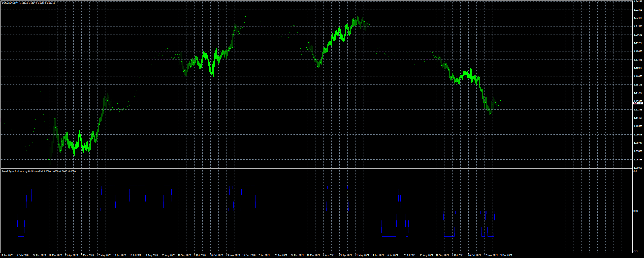Click the 1.20645 price axis label

[x=638, y=35]
